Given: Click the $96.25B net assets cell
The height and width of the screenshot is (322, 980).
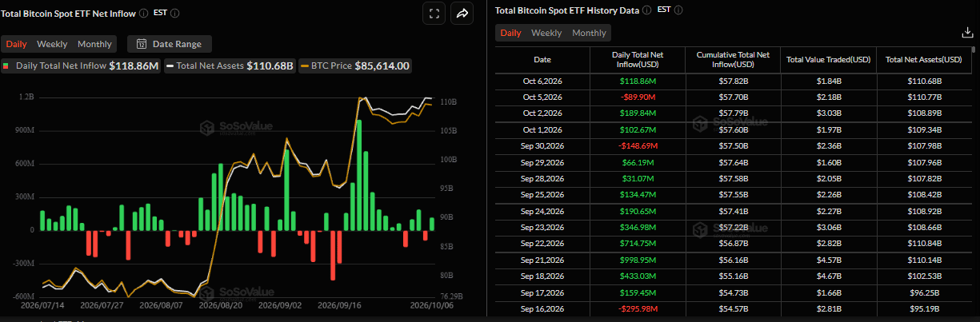Looking at the screenshot, I should click(x=924, y=293).
